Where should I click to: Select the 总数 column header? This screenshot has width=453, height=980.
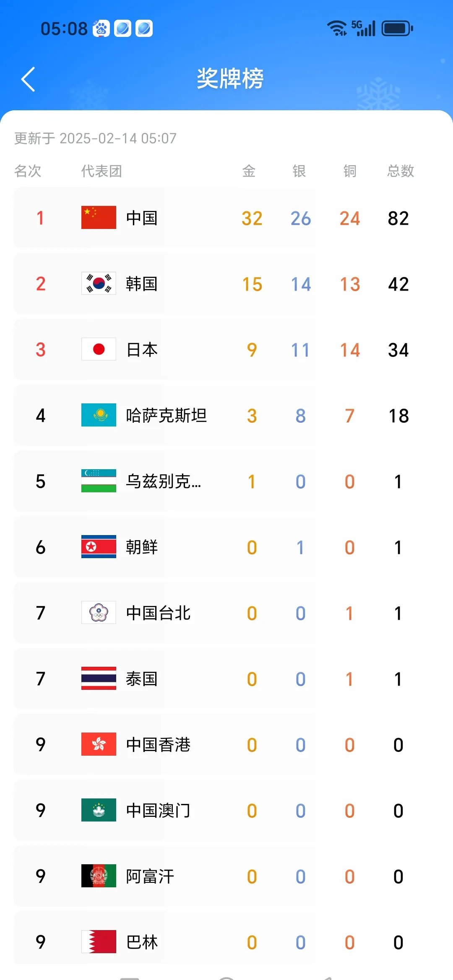[x=400, y=171]
